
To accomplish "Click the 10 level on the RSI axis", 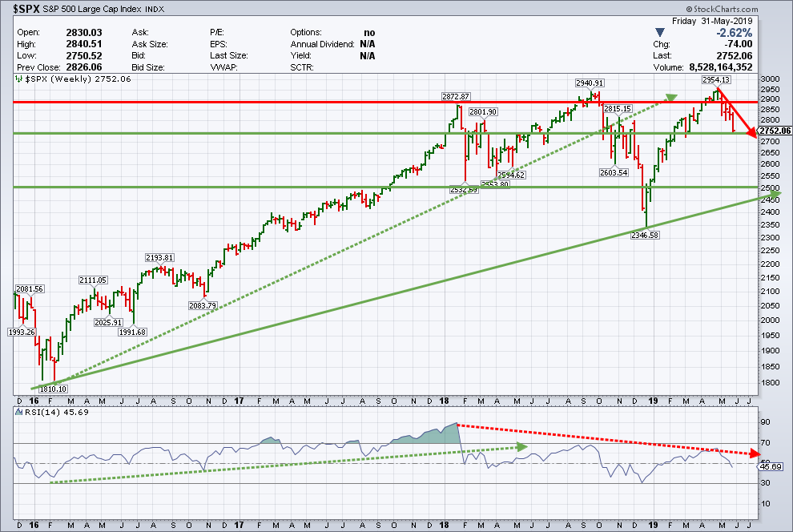I will click(x=766, y=503).
